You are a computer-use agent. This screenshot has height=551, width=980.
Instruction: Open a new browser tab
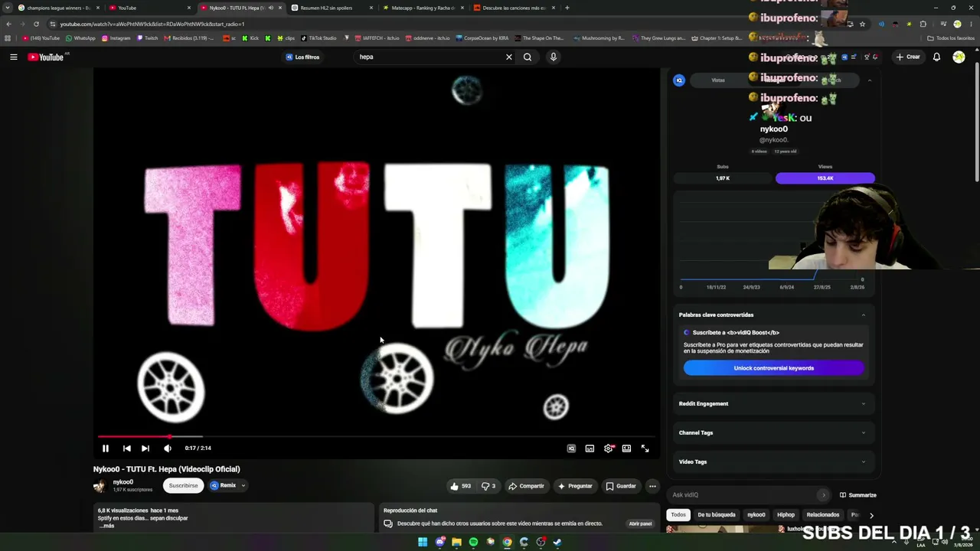[567, 8]
